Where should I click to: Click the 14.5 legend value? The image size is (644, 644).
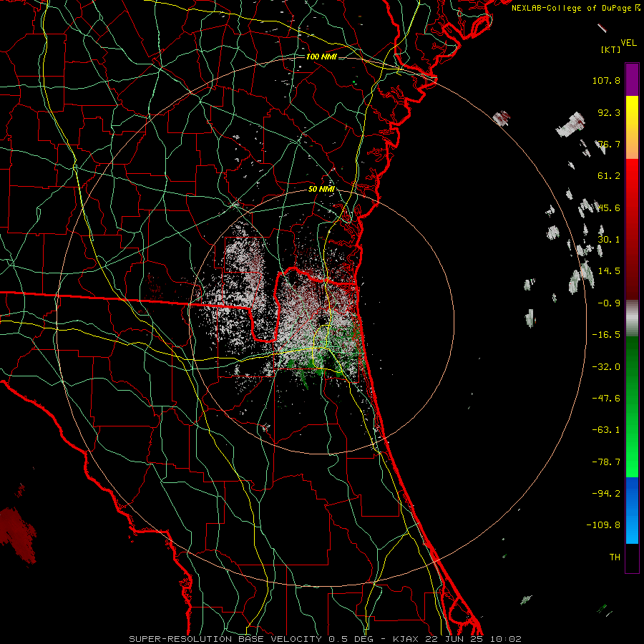point(609,270)
